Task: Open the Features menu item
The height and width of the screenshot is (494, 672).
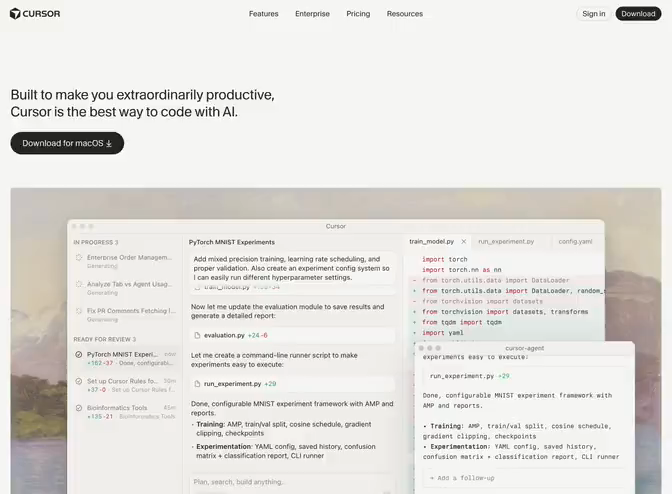Action: point(264,14)
